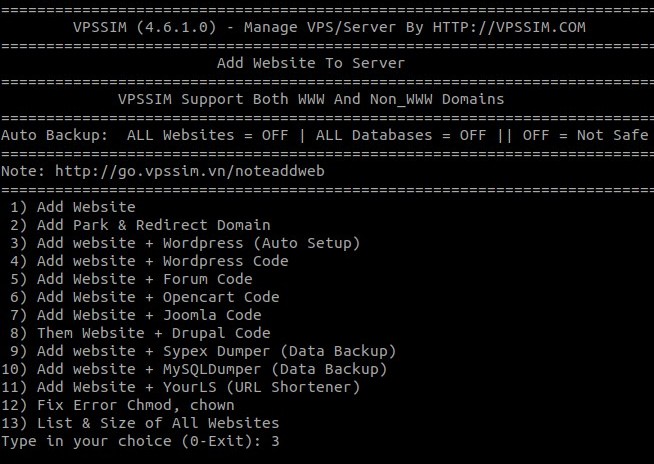Image resolution: width=654 pixels, height=464 pixels.
Task: Click 'Fix Error Chmod, chown' option
Action: 118,405
